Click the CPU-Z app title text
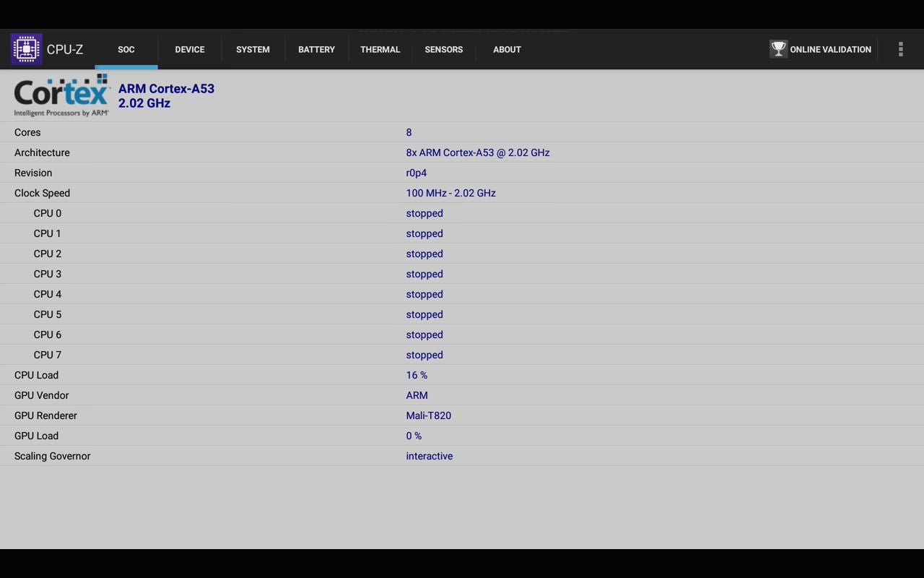The width and height of the screenshot is (924, 578). click(x=65, y=49)
